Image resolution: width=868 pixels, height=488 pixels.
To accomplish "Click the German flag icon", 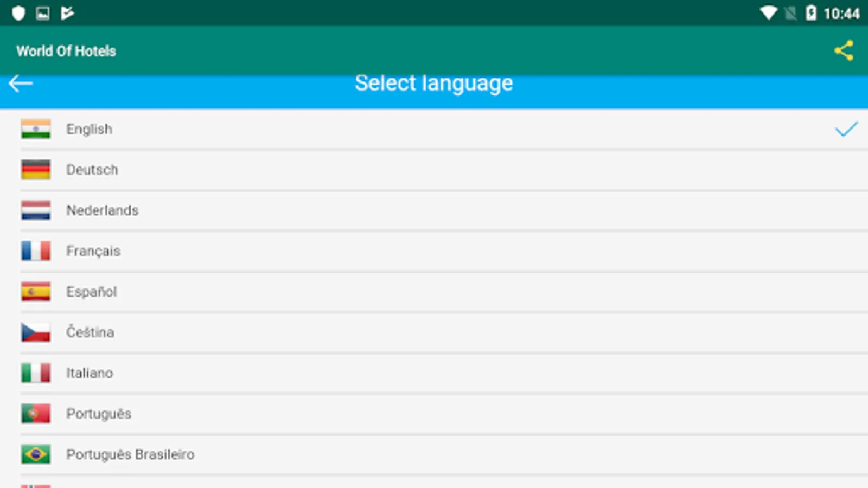I will [36, 170].
